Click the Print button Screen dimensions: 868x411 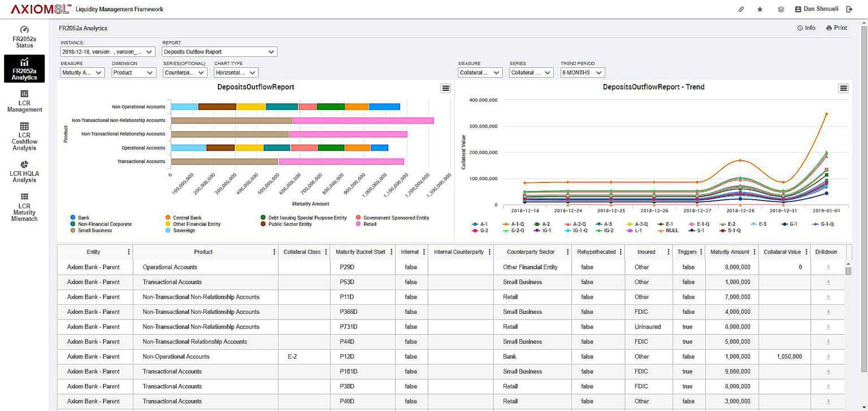tap(837, 28)
